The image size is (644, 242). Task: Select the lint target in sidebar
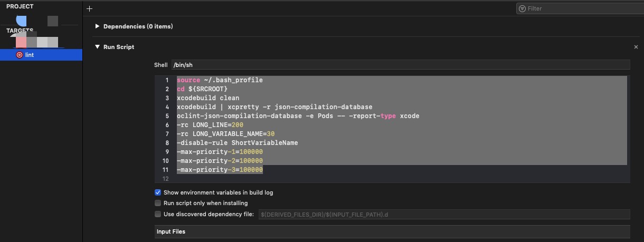(41, 54)
